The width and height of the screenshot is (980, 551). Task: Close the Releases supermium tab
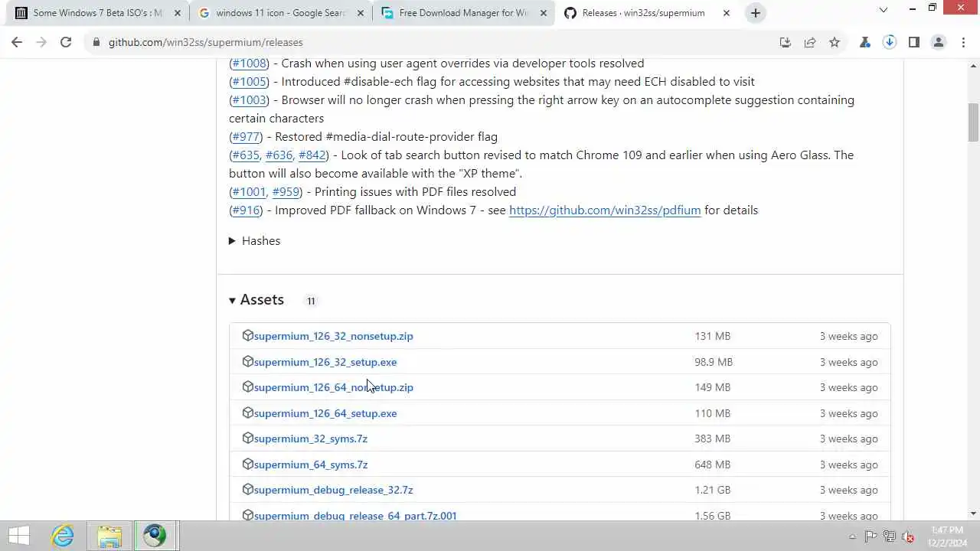727,13
